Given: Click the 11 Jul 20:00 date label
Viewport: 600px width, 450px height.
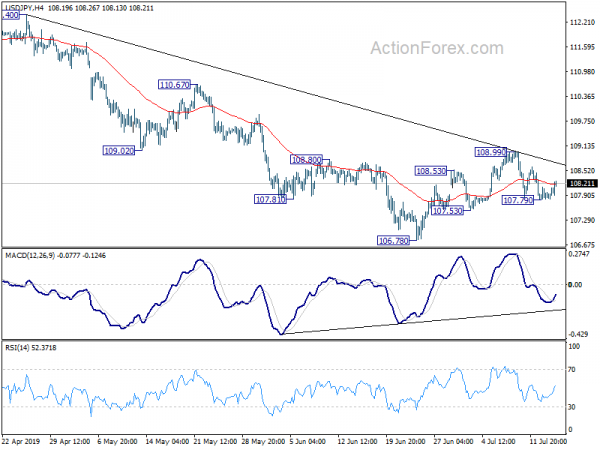Looking at the screenshot, I should (x=547, y=441).
